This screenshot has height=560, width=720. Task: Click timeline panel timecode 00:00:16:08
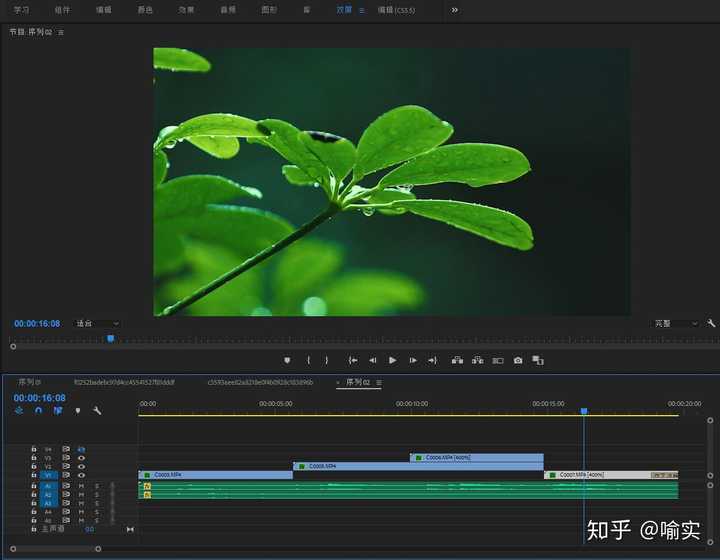click(x=39, y=398)
